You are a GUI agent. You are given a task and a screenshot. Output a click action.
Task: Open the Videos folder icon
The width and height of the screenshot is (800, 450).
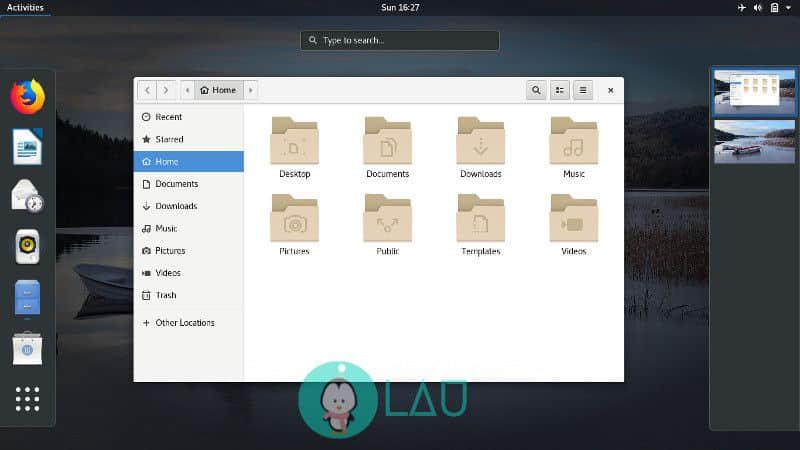click(x=573, y=219)
